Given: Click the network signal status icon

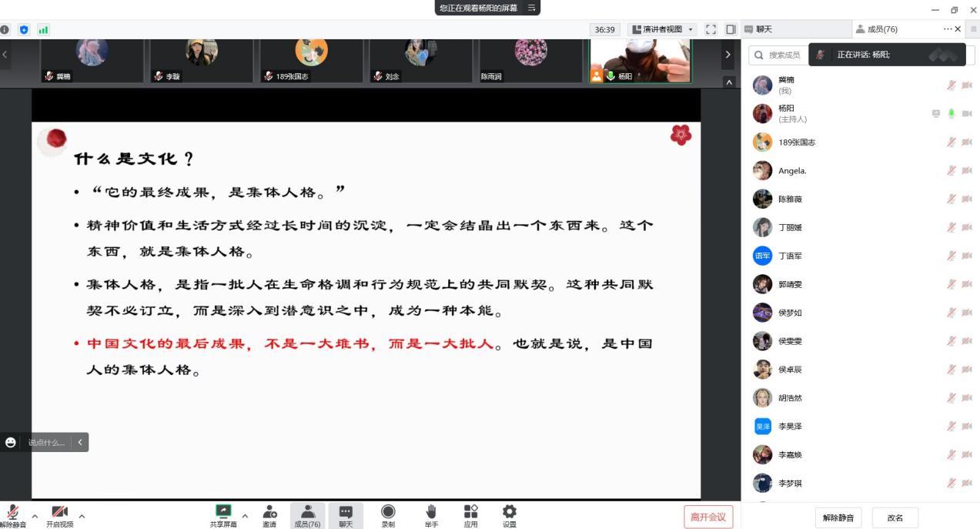Looking at the screenshot, I should coord(43,30).
